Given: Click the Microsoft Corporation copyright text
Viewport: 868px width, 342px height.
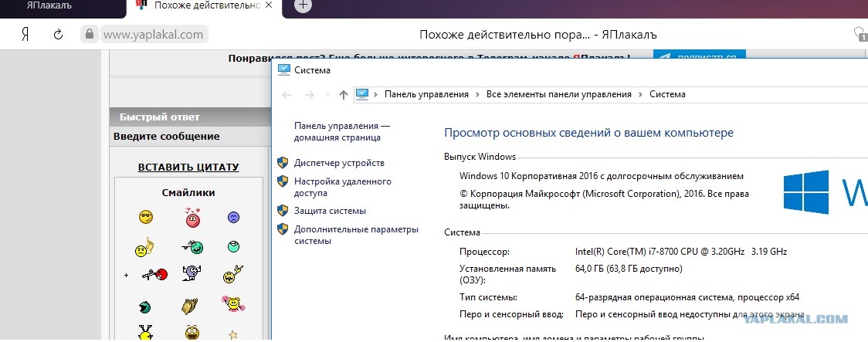Looking at the screenshot, I should [604, 199].
